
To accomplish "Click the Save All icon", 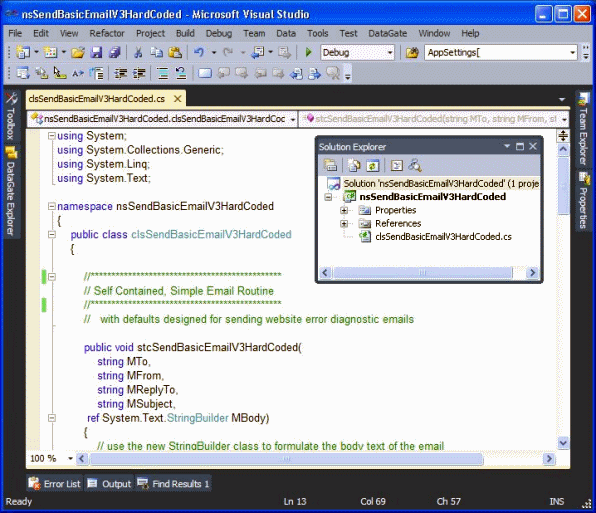I will tap(114, 52).
